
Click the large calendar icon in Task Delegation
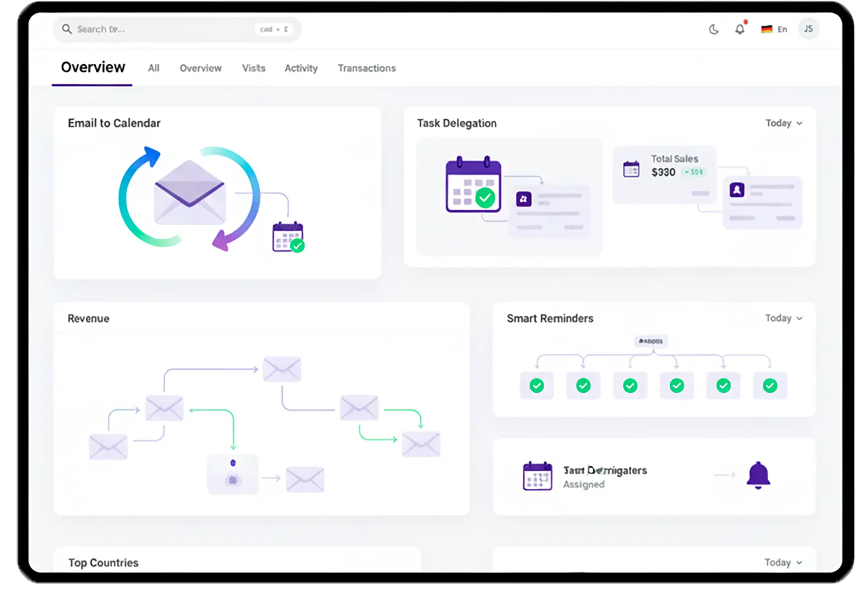click(472, 184)
